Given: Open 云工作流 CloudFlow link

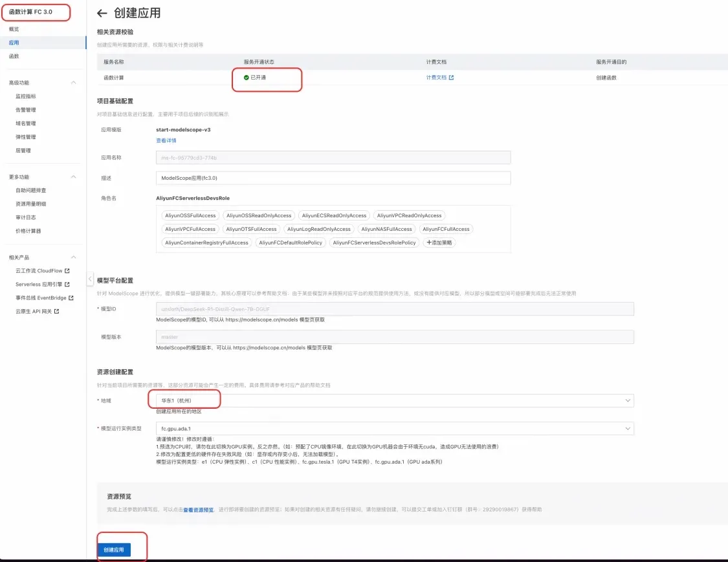Looking at the screenshot, I should pos(39,270).
